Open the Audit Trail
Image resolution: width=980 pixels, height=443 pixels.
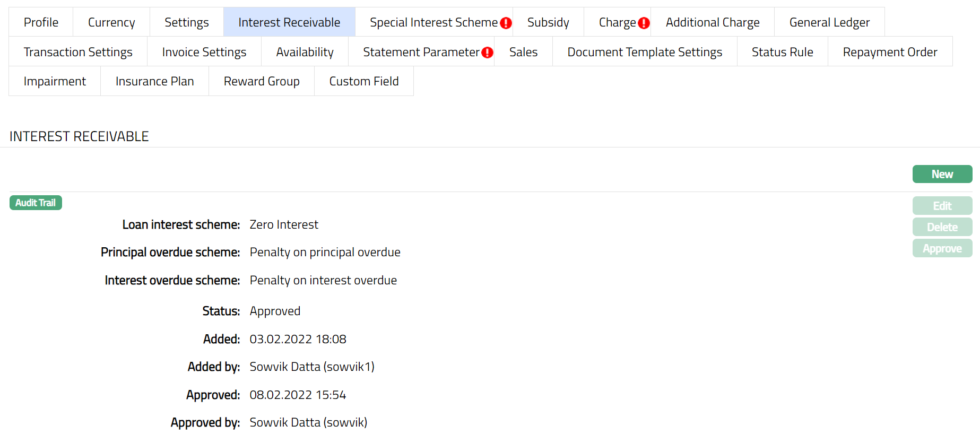pyautogui.click(x=36, y=203)
